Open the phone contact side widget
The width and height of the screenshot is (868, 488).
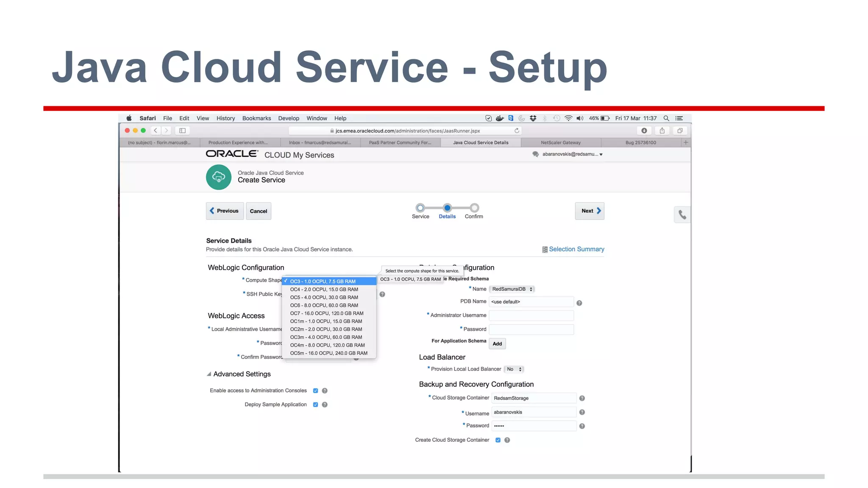coord(682,215)
